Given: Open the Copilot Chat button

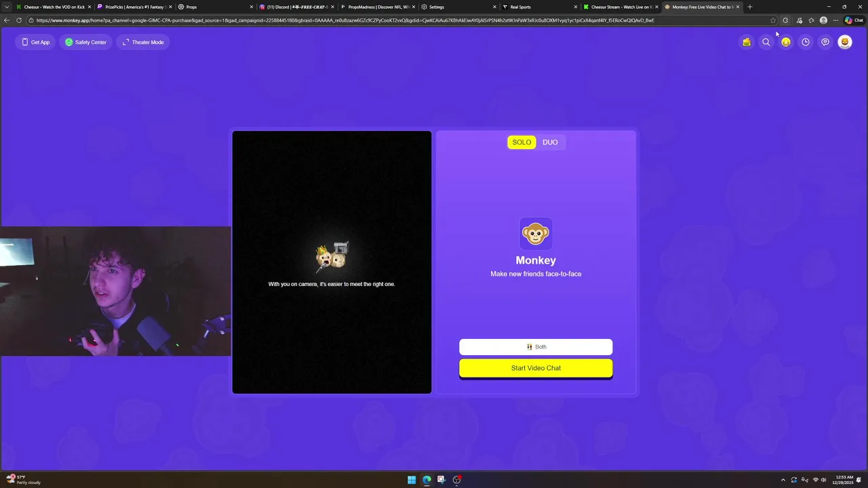Looking at the screenshot, I should [854, 20].
